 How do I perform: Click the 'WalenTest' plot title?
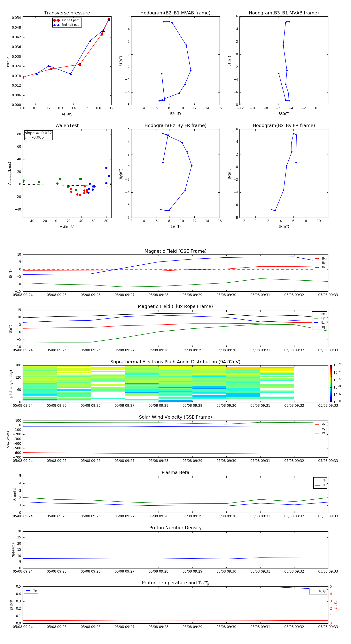[67, 125]
